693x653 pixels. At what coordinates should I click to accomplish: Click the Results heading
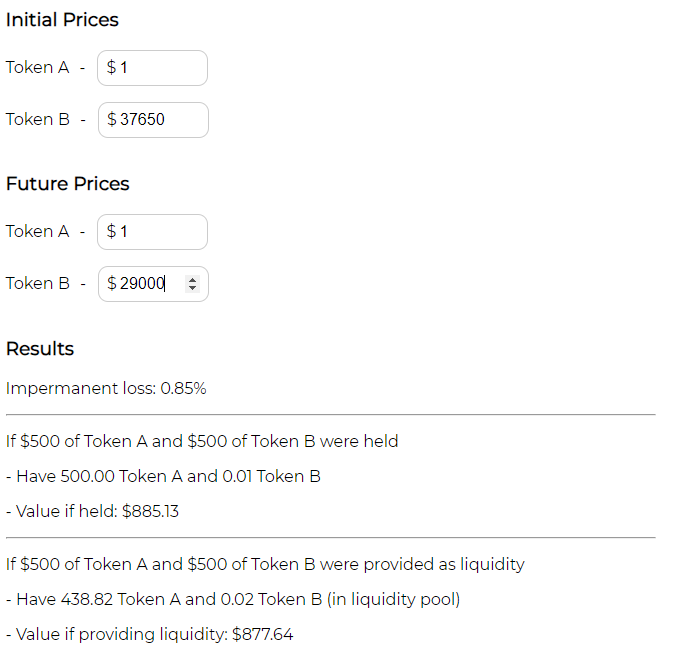click(x=40, y=349)
